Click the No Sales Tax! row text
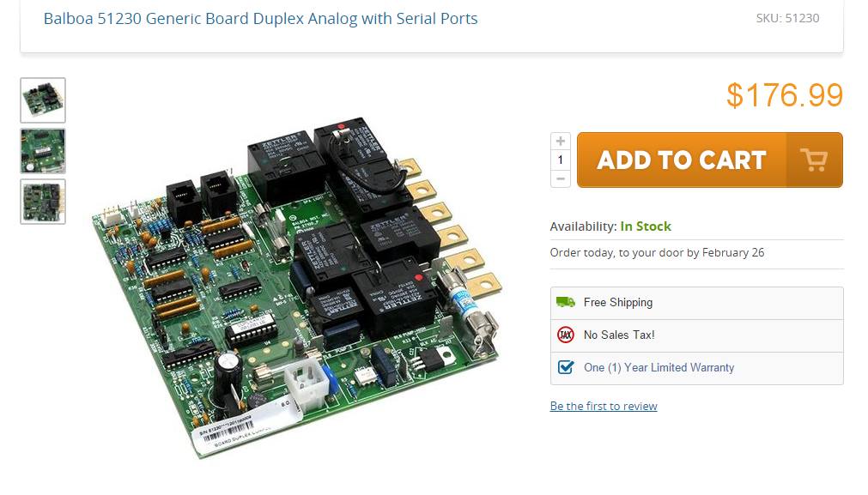Viewport: 868px width, 495px height. (619, 335)
